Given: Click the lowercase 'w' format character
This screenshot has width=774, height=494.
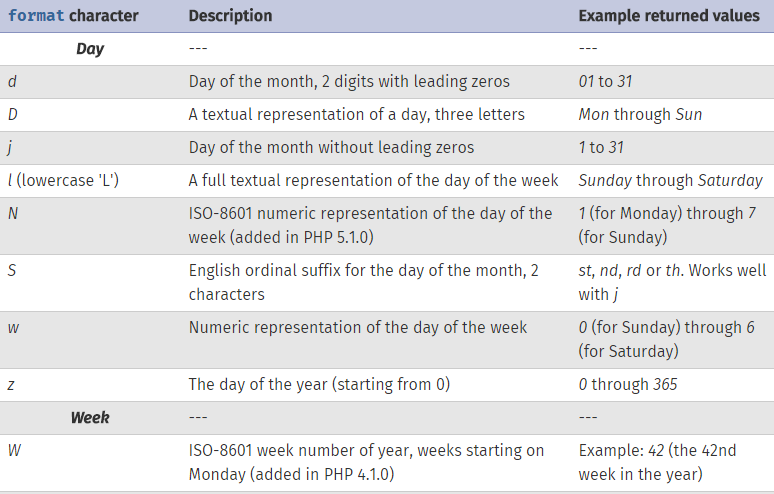Looking at the screenshot, I should [x=13, y=328].
